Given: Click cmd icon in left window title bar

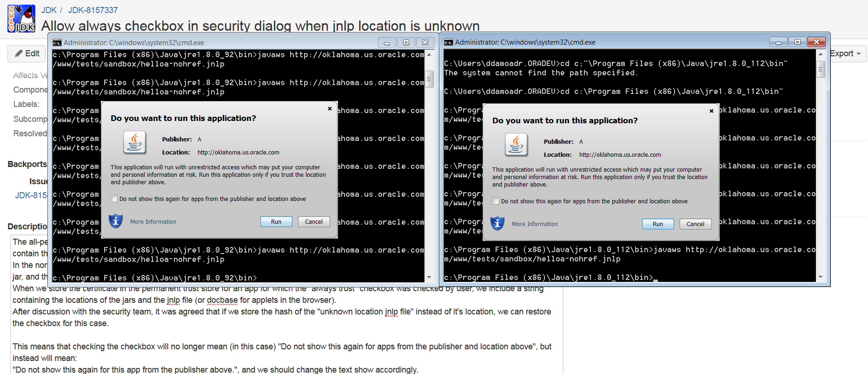Looking at the screenshot, I should 57,43.
